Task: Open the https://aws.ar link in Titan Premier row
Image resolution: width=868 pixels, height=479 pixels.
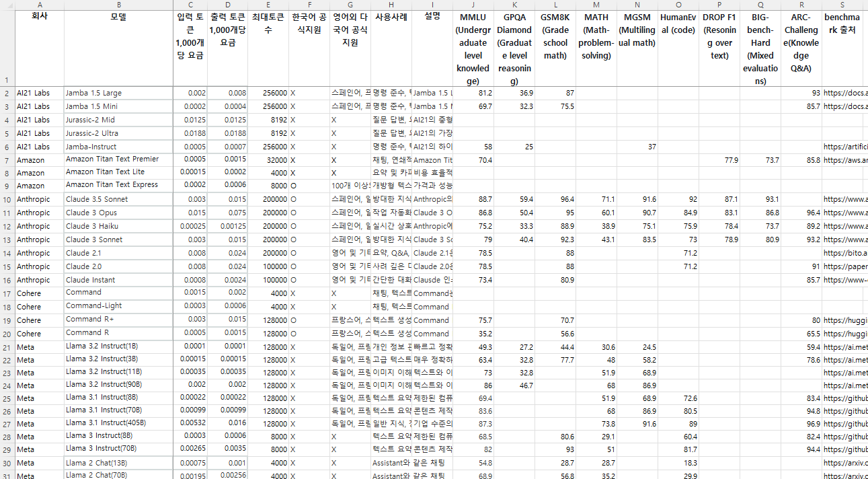Action: pyautogui.click(x=845, y=160)
